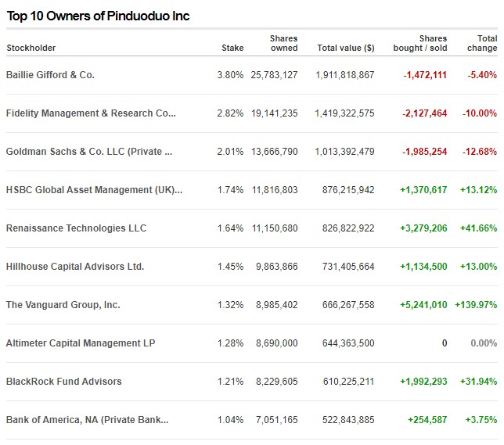Click shares owned 13,666,790
The width and height of the screenshot is (504, 445).
click(275, 152)
